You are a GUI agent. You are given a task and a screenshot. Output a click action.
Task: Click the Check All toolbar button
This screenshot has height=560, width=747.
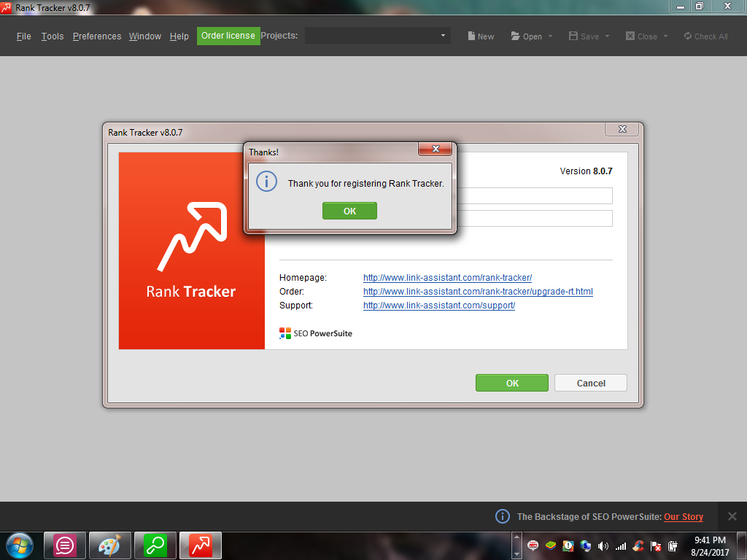pyautogui.click(x=705, y=36)
